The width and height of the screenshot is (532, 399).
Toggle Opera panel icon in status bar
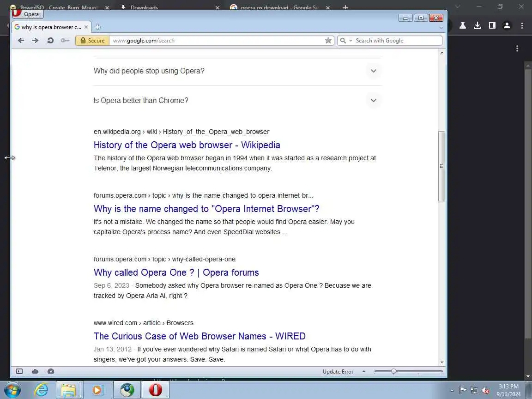click(19, 371)
